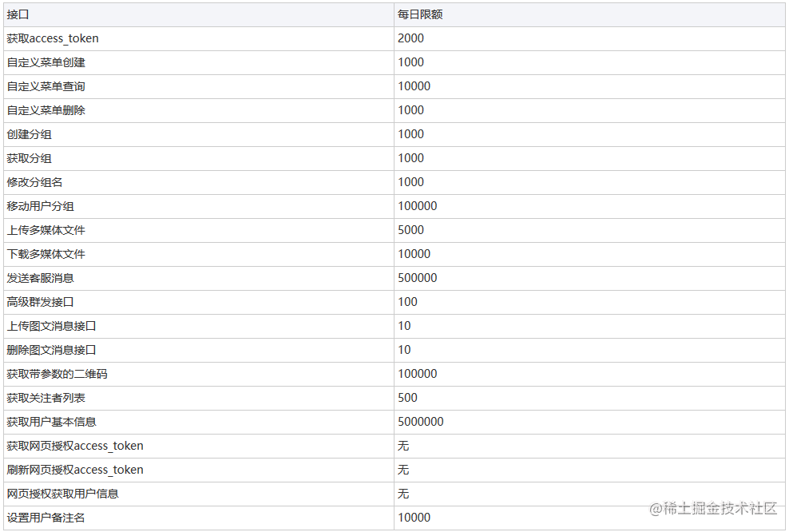Select the '删除图文消息接口' cell
This screenshot has height=532, width=793.
pyautogui.click(x=199, y=351)
